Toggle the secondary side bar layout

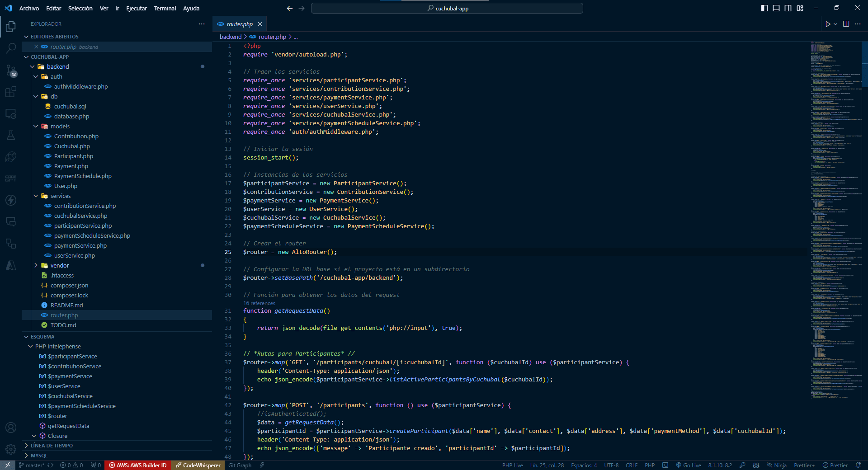coord(788,8)
